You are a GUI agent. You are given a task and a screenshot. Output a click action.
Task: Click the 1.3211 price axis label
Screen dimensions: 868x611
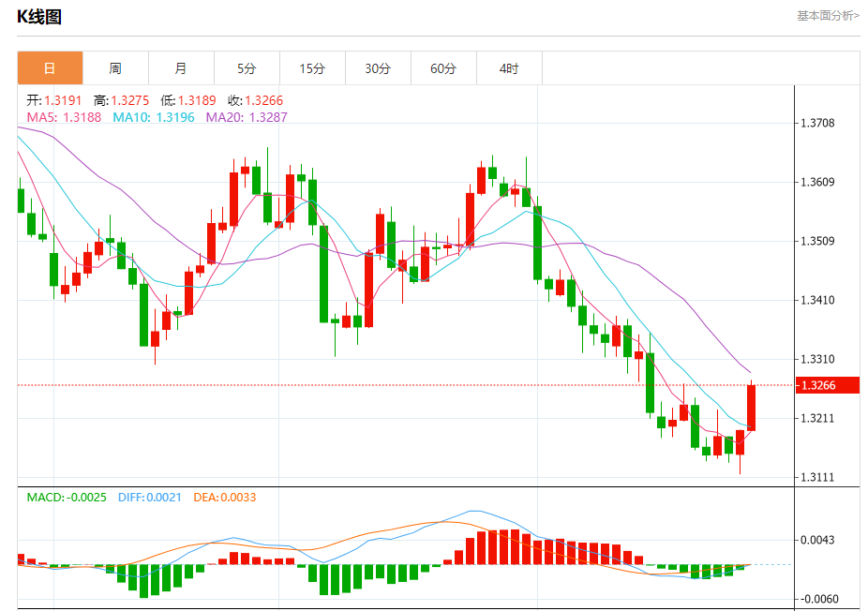817,418
